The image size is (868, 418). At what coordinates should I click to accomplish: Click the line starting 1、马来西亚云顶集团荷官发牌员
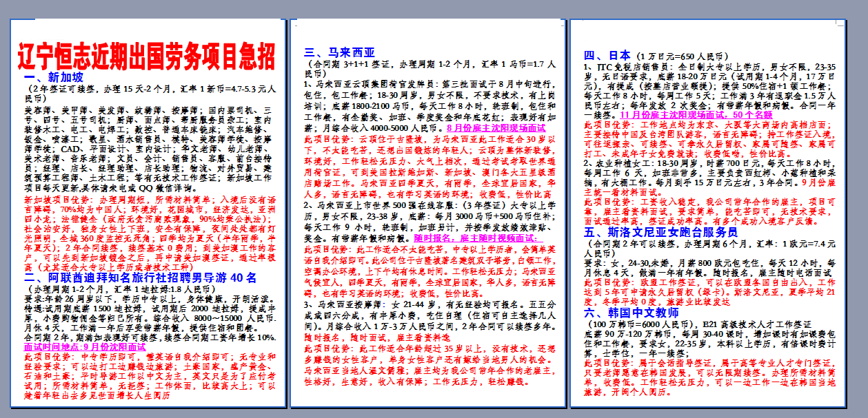click(x=429, y=83)
